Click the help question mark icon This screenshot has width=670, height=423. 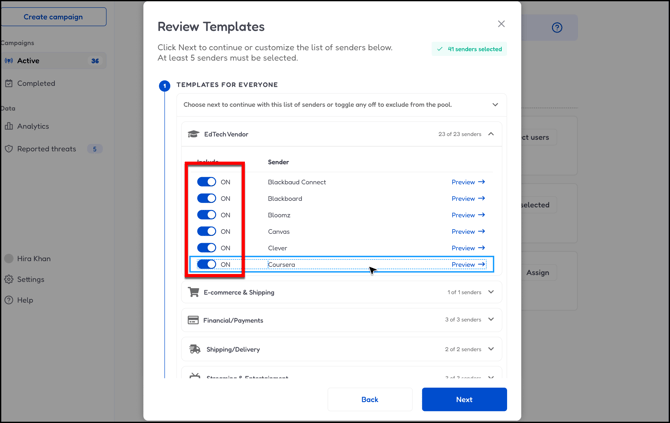(x=557, y=28)
